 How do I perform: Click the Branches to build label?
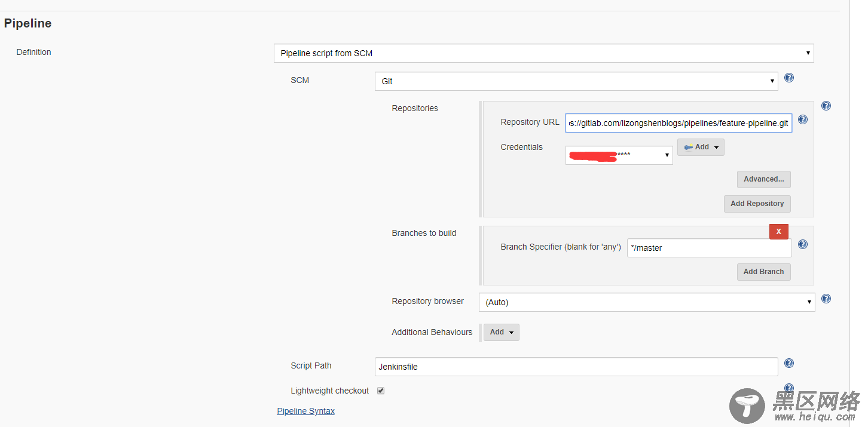pyautogui.click(x=424, y=233)
